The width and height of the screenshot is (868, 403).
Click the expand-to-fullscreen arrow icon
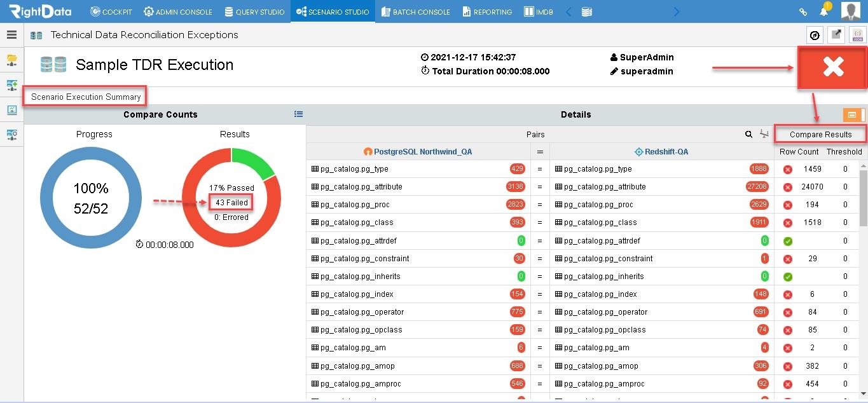coord(836,35)
